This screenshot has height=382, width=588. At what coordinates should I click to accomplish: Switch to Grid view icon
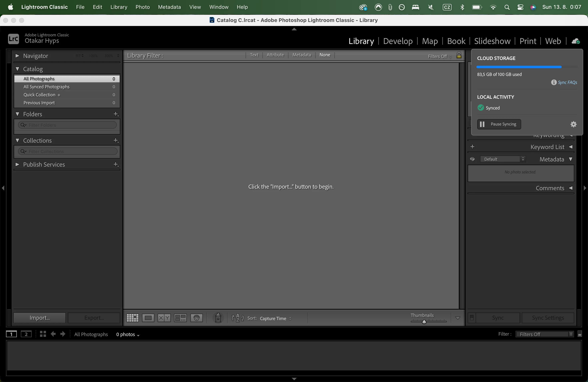click(x=132, y=318)
